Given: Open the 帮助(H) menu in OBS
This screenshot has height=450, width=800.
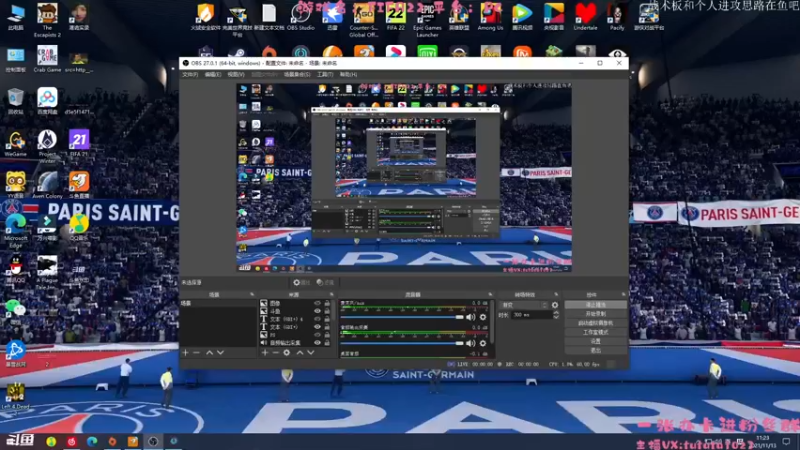Looking at the screenshot, I should (348, 74).
